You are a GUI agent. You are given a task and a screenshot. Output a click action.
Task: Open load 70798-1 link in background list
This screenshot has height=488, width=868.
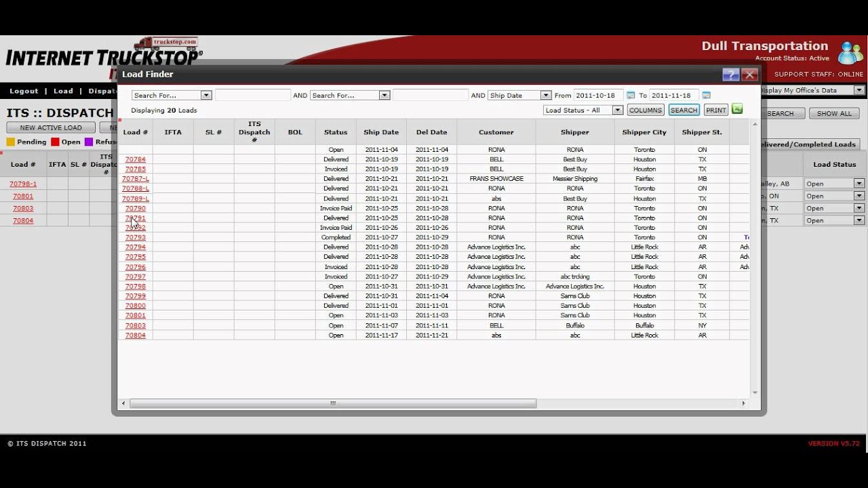23,184
